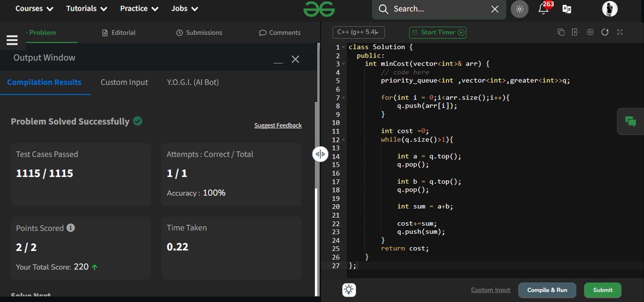
Task: Click the Suggest Feedback link
Action: tap(278, 125)
